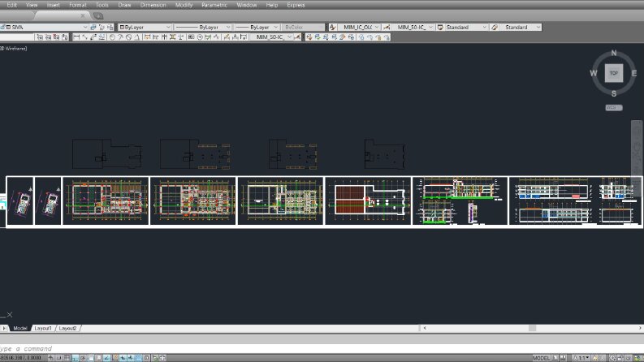The width and height of the screenshot is (644, 362).
Task: Toggle Dynamic Input in status bar
Action: pos(123,358)
